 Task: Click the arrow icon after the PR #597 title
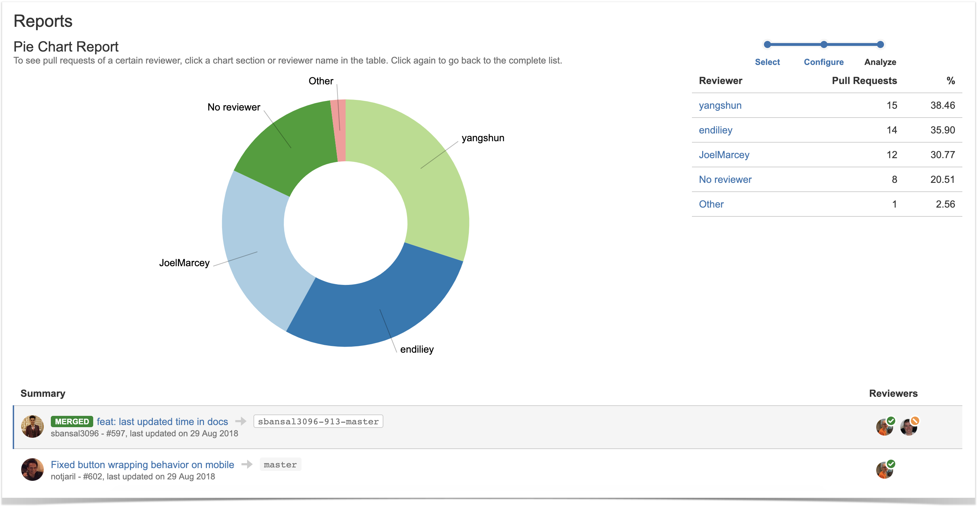(x=241, y=421)
